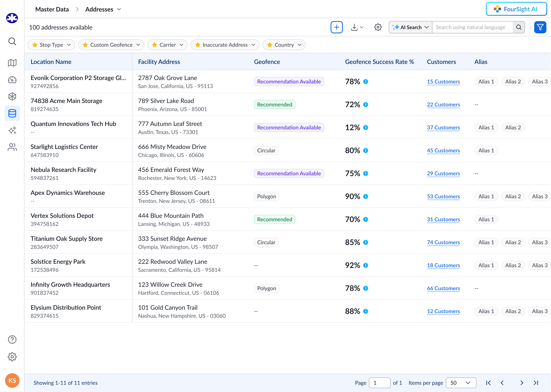Screen dimensions: 551x392
Task: Open the map view sidebar icon
Action: click(12, 63)
